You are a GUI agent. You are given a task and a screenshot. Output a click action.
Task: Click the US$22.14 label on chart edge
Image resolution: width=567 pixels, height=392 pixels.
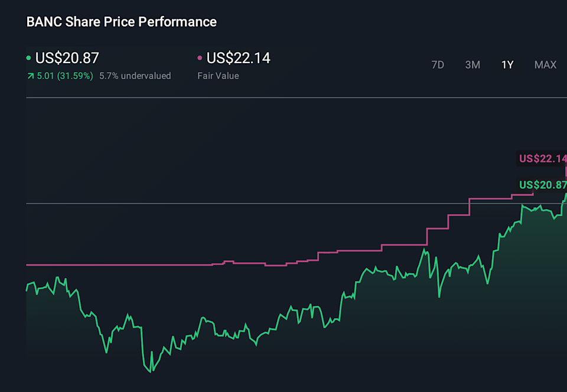click(542, 158)
